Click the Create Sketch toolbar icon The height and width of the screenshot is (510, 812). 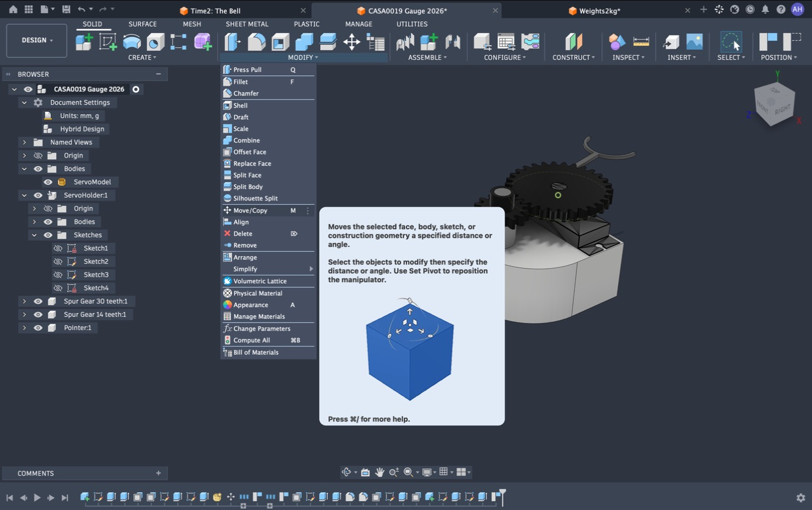[108, 42]
